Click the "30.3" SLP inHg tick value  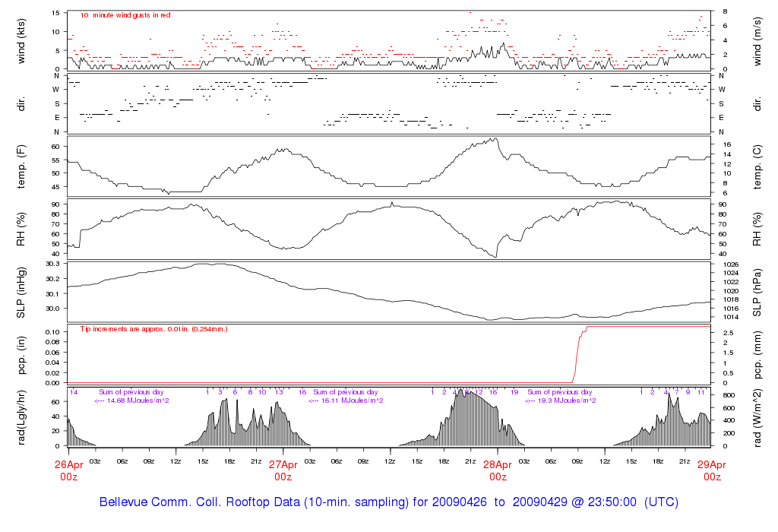[x=52, y=264]
